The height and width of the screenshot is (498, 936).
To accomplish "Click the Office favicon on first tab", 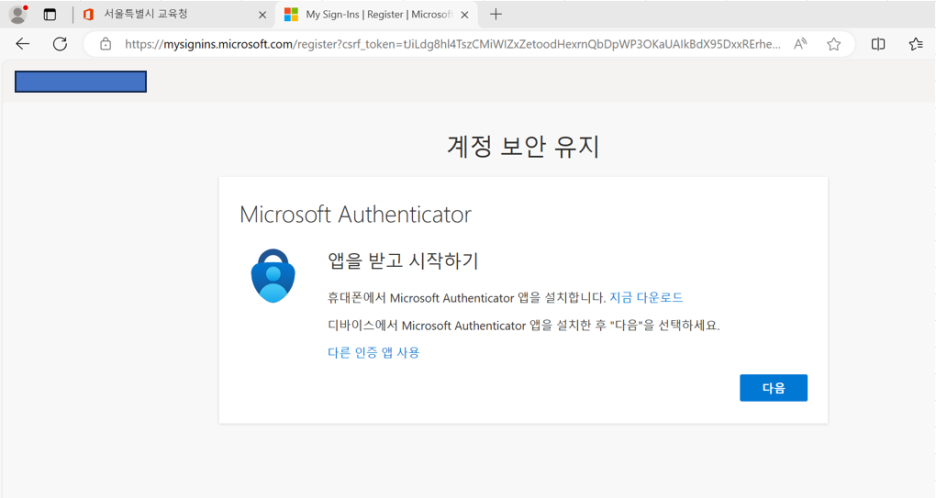I will pyautogui.click(x=88, y=14).
